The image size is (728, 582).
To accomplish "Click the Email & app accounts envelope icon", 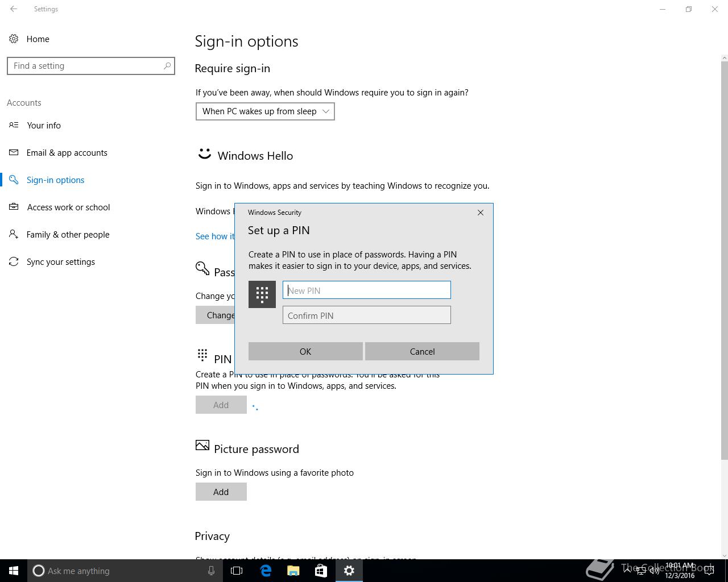I will point(14,152).
